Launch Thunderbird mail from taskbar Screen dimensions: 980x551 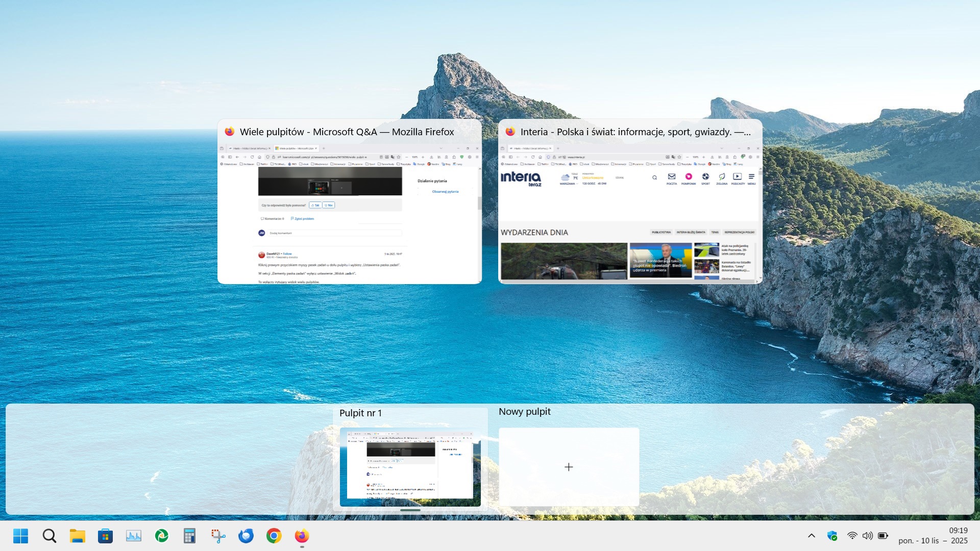click(246, 536)
